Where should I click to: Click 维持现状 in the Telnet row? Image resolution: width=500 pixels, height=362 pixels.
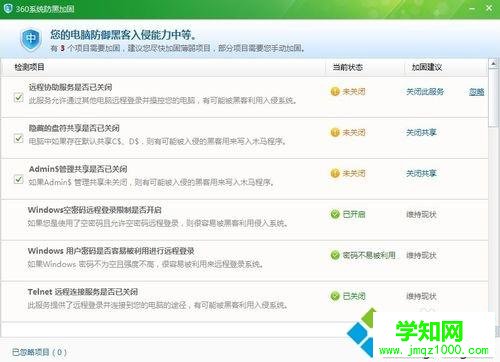pyautogui.click(x=421, y=296)
